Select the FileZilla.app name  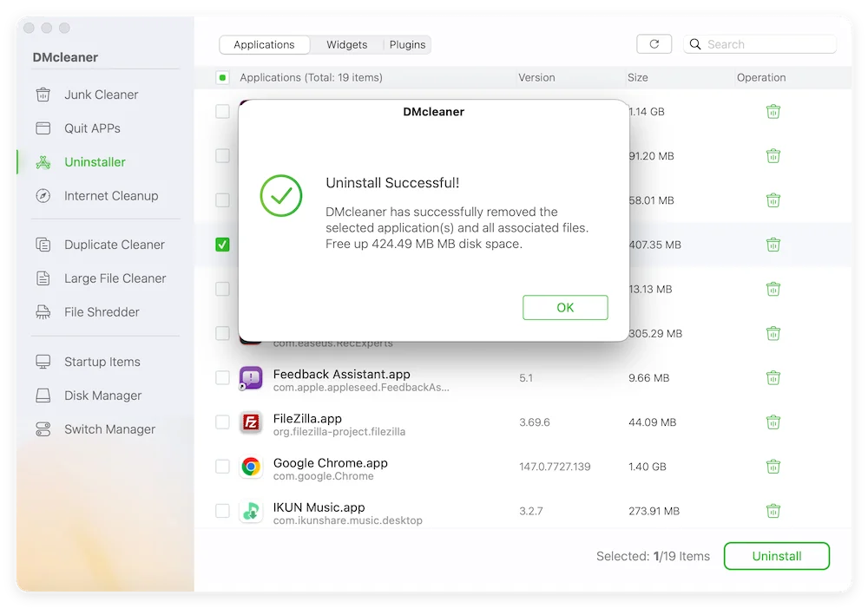[x=307, y=419]
